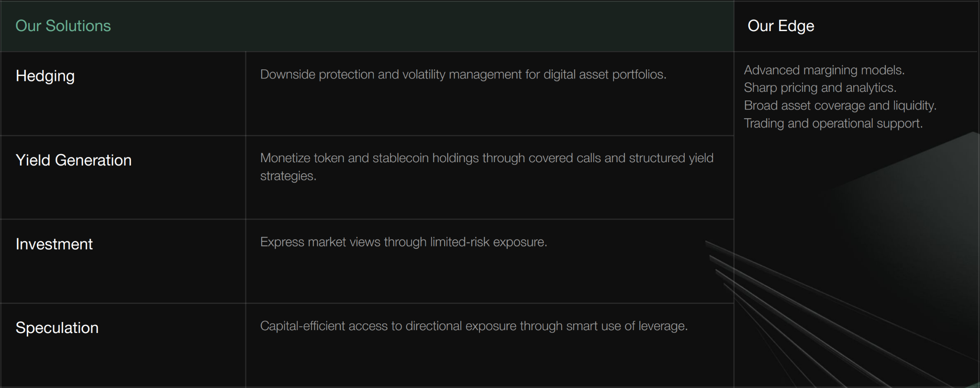Screen dimensions: 980x388
Task: Click the covered calls description text
Action: [487, 167]
